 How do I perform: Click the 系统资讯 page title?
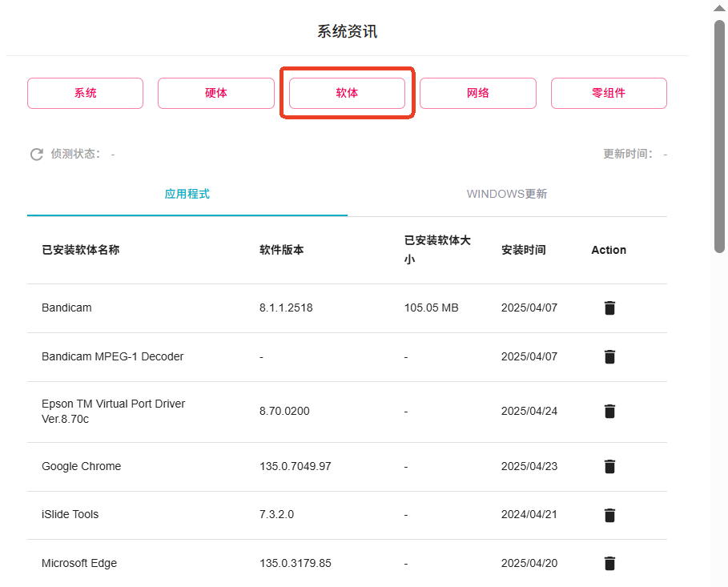(348, 31)
